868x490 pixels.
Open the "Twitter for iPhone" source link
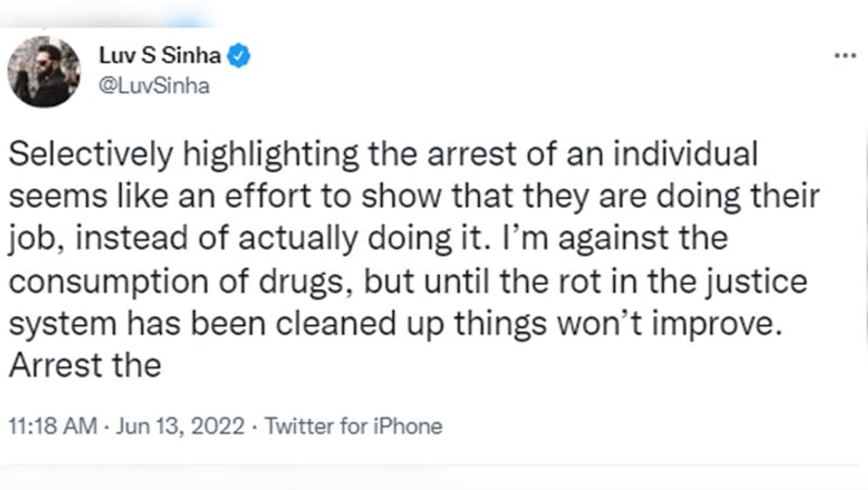tap(353, 426)
